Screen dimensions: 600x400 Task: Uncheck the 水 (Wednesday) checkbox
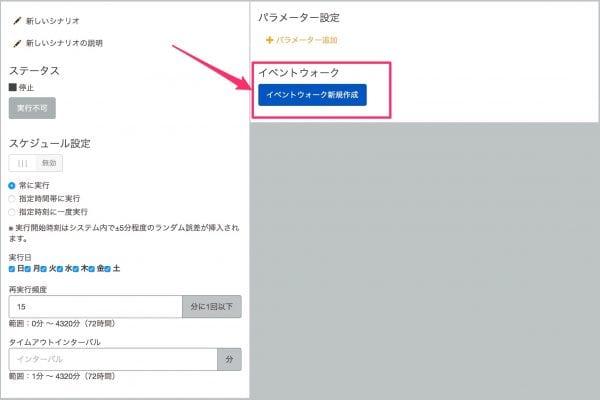[60, 269]
